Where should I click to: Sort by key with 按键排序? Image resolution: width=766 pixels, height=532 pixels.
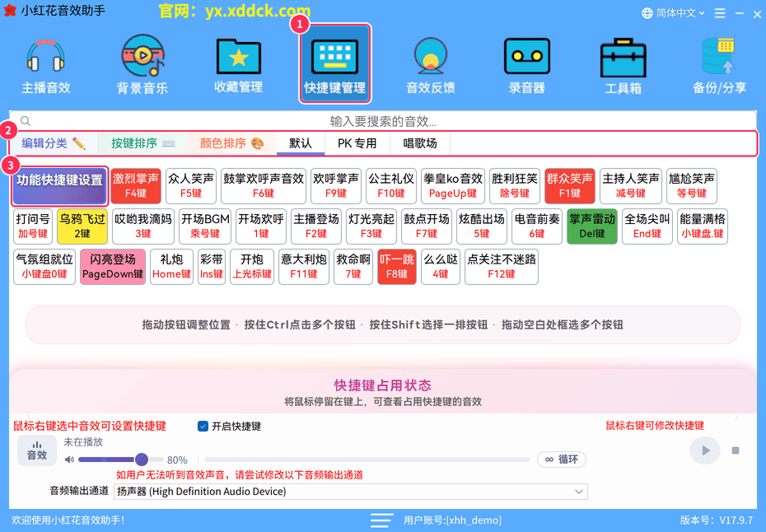142,143
